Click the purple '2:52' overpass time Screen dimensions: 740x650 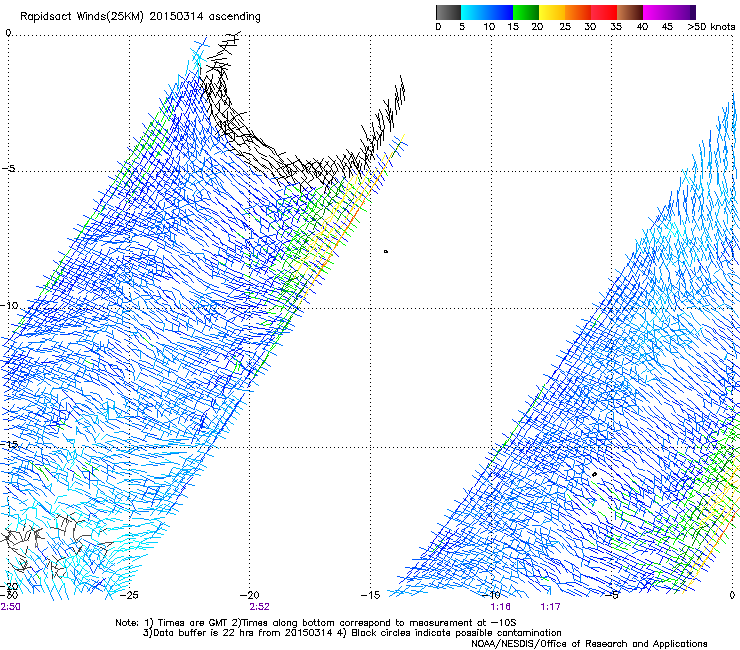click(x=260, y=607)
